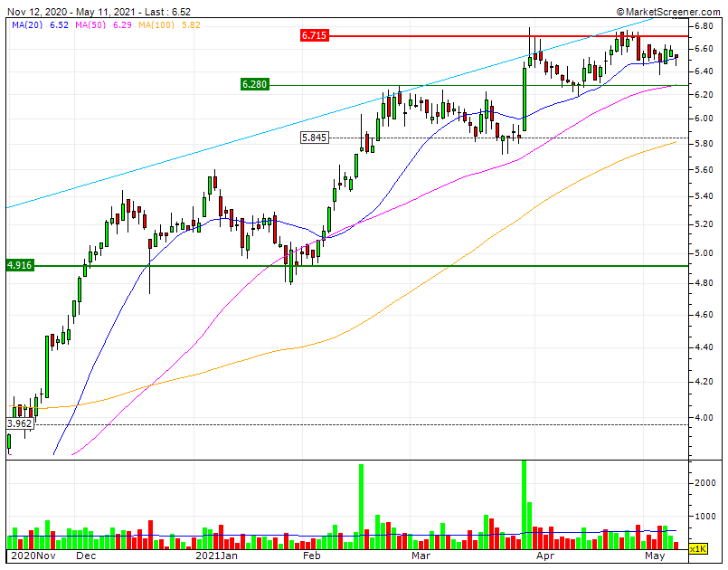The height and width of the screenshot is (570, 728).
Task: Click the 2021Jan axis label
Action: pyautogui.click(x=216, y=556)
